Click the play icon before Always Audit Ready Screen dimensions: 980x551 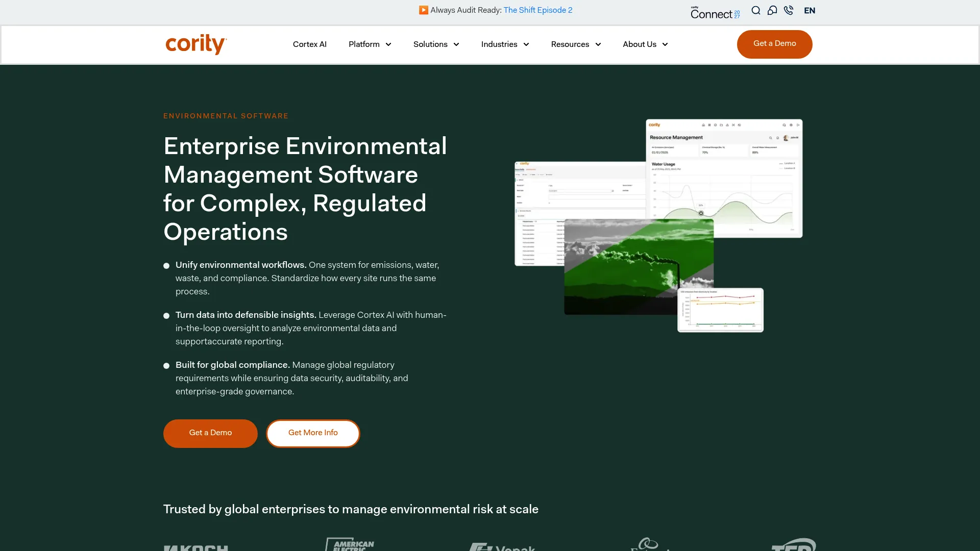424,10
